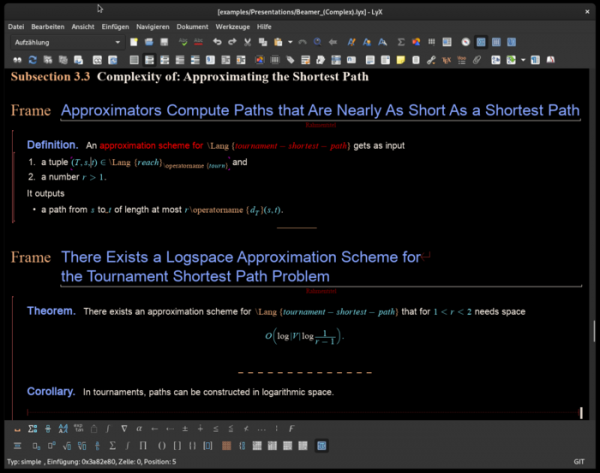Click the orange color icon in bottom toolbar
The image size is (600, 473).
pos(227,445)
